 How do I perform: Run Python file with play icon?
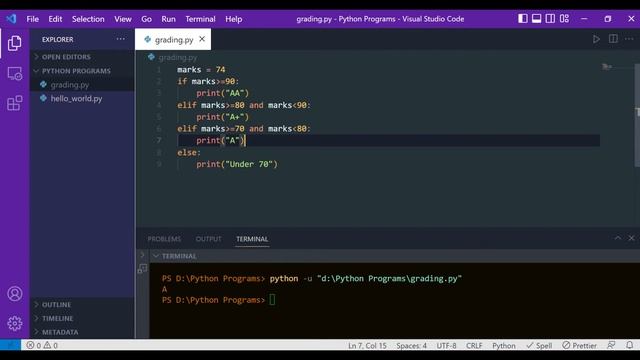point(596,39)
